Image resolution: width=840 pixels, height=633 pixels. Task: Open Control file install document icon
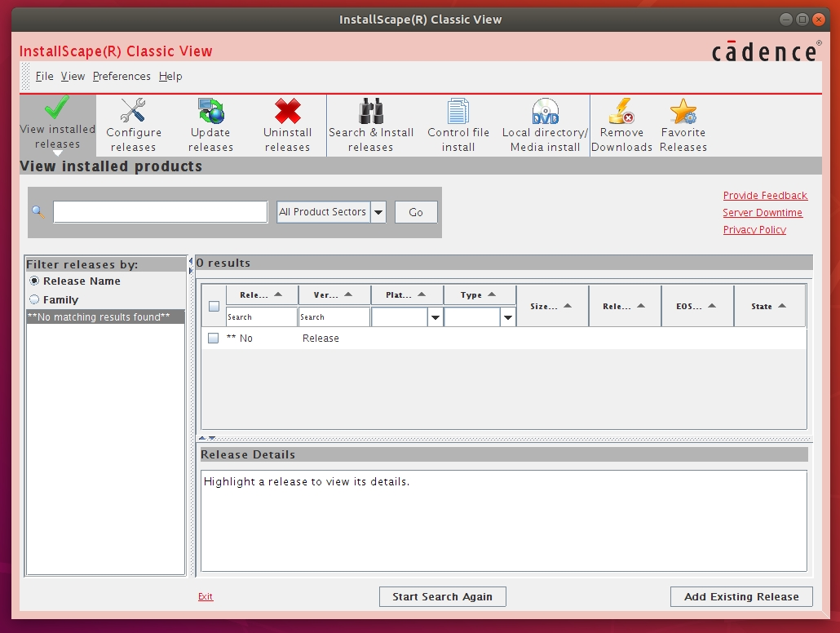pos(458,110)
